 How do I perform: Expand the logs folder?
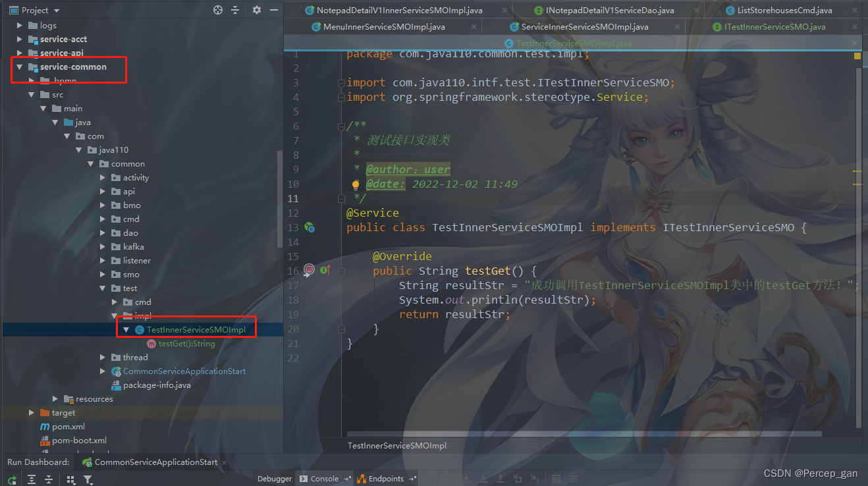click(19, 26)
